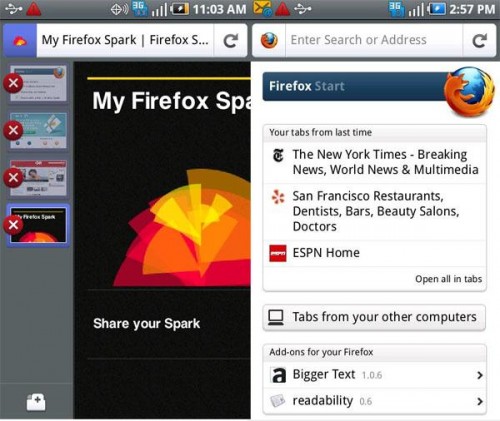Switch to the second tab thumbnail
The width and height of the screenshot is (500, 421).
point(38,131)
